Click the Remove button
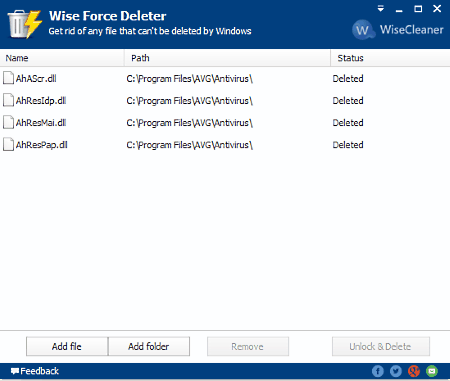 pyautogui.click(x=248, y=346)
